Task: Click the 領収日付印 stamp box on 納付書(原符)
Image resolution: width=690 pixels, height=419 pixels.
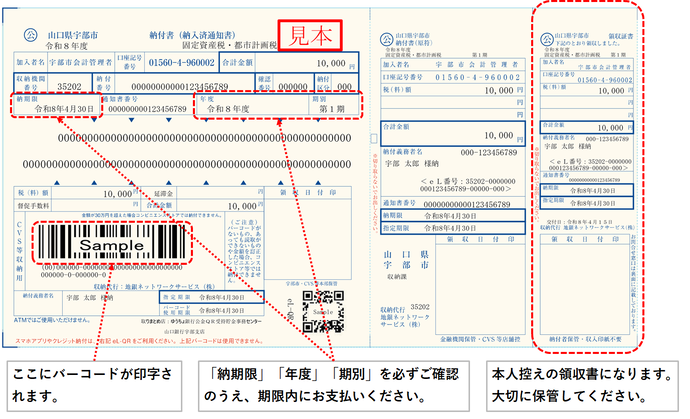Action: pyautogui.click(x=480, y=285)
